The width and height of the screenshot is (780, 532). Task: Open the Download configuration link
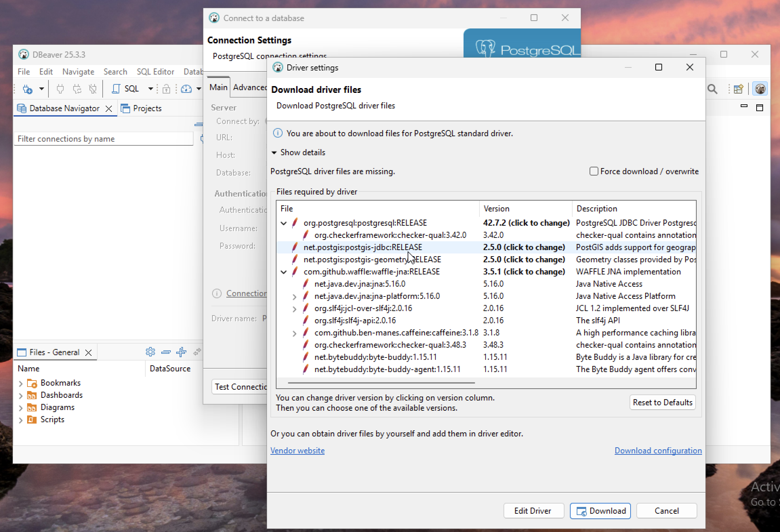pos(658,451)
